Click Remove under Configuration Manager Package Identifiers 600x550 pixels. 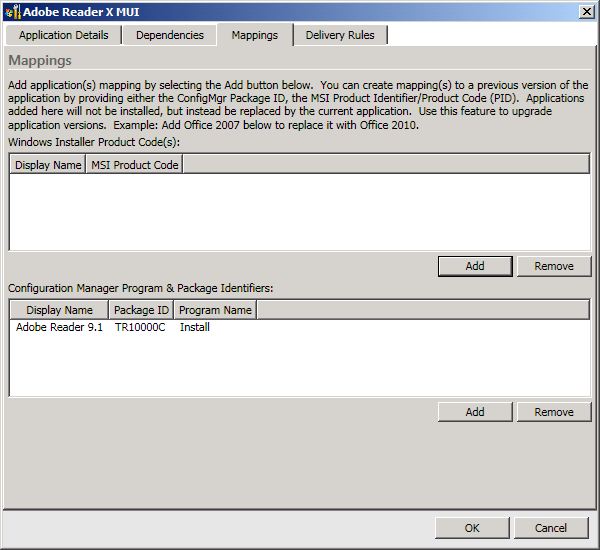click(554, 412)
